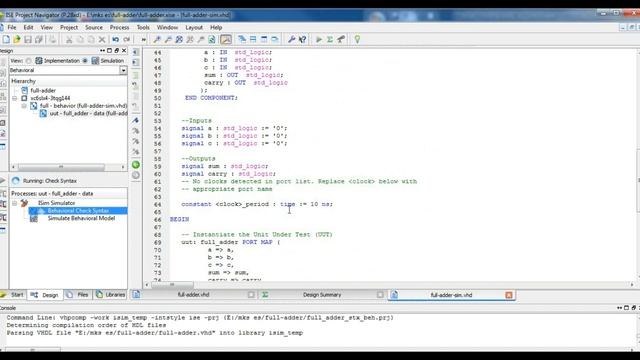The height and width of the screenshot is (360, 640).
Task: Click the '--Inputs' comment line
Action: tap(196, 121)
